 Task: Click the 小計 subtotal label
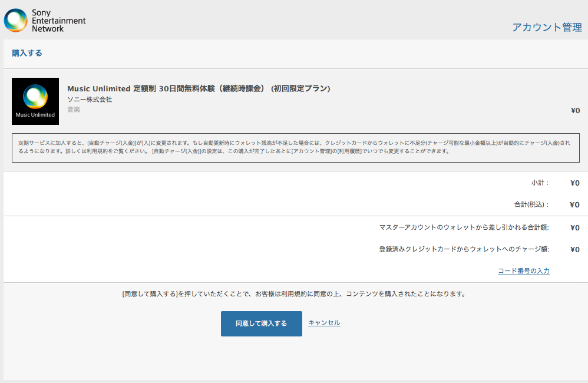540,183
